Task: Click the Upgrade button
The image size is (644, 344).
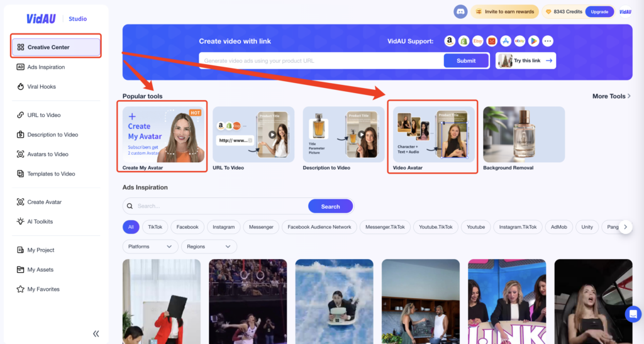Action: 599,12
